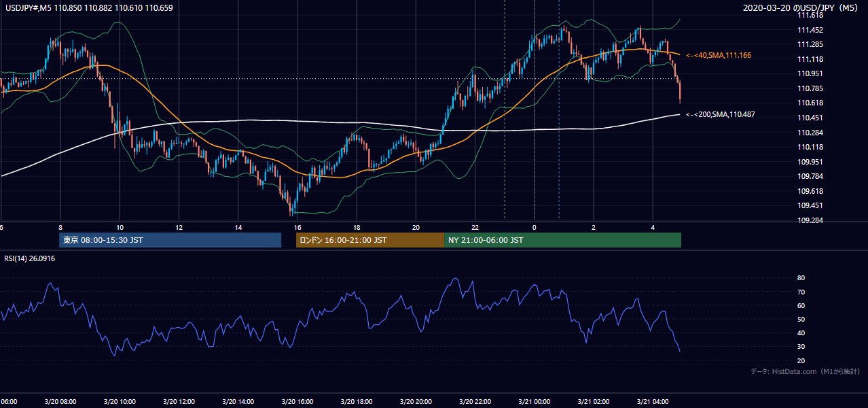Click the RSI scale value 60
The width and height of the screenshot is (868, 408).
(x=801, y=305)
